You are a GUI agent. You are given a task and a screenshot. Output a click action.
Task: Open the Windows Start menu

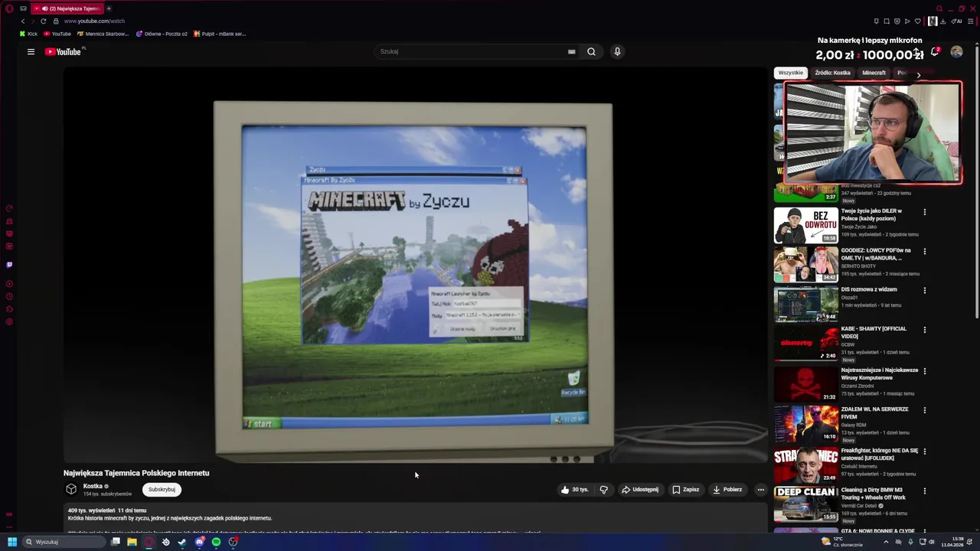(x=11, y=542)
